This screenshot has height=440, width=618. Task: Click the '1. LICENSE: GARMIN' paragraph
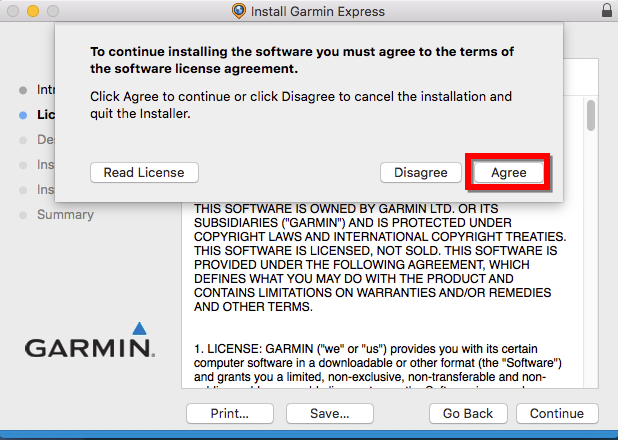pyautogui.click(x=378, y=365)
